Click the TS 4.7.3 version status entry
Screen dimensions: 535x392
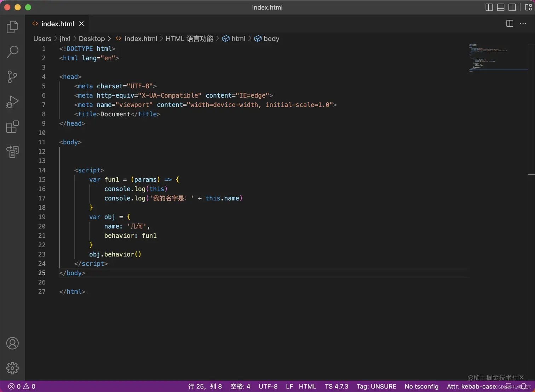pos(336,386)
